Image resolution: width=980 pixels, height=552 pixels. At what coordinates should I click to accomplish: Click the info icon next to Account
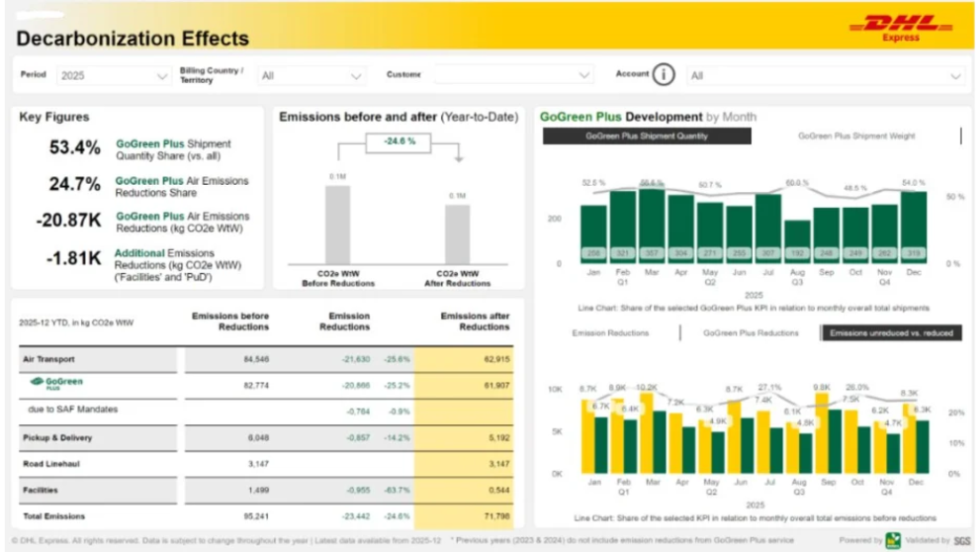point(664,74)
